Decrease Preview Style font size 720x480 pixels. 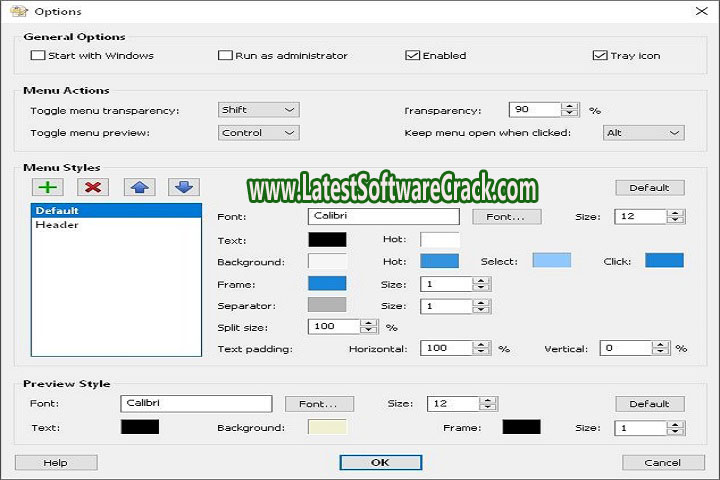(488, 407)
